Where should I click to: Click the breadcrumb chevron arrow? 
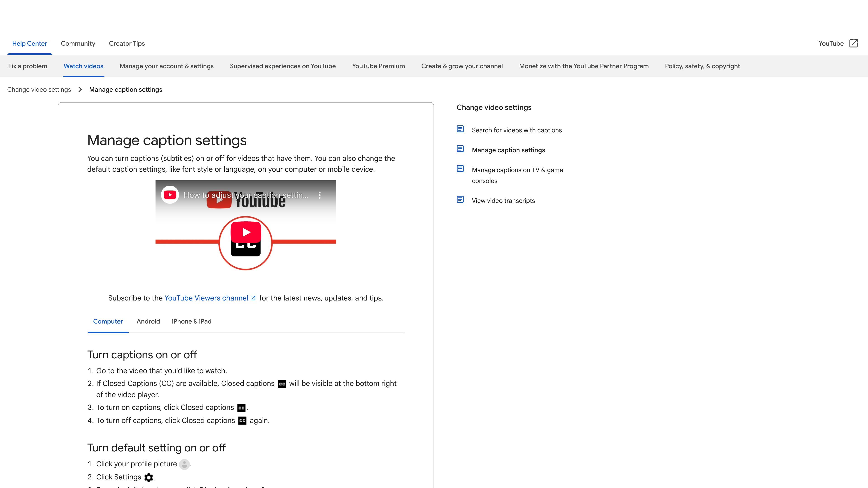click(80, 90)
